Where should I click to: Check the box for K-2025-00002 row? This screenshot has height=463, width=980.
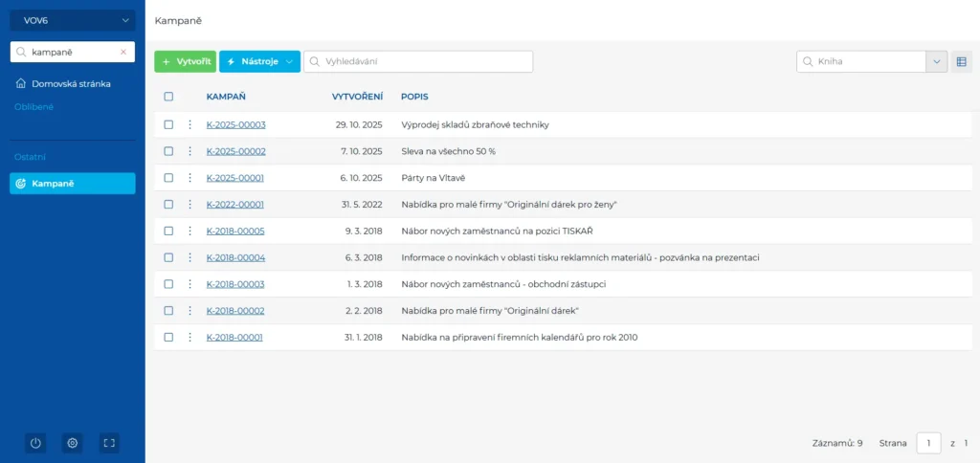pos(168,151)
